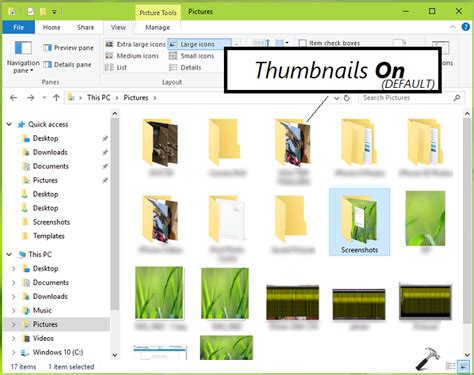Enable Item check boxes option
474x375 pixels.
tap(329, 43)
